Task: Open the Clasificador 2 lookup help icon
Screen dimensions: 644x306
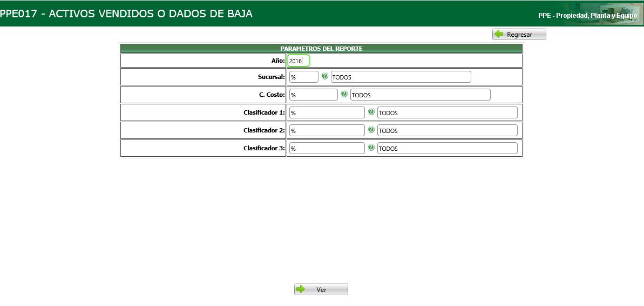Action: 371,129
